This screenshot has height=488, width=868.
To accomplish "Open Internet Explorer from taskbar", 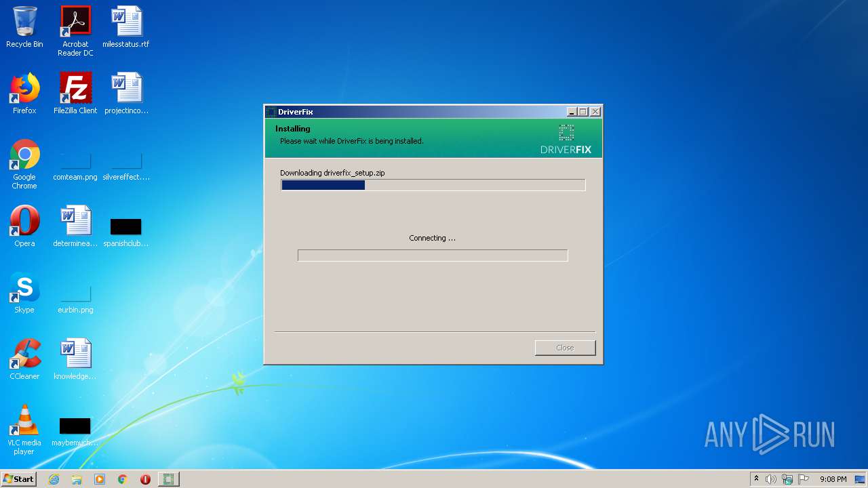I will pos(54,479).
